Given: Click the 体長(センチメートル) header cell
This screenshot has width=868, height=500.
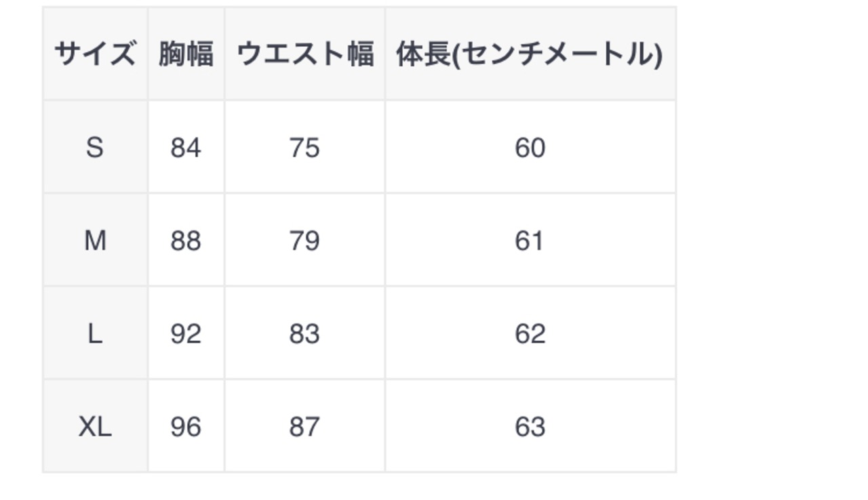Looking at the screenshot, I should (530, 54).
